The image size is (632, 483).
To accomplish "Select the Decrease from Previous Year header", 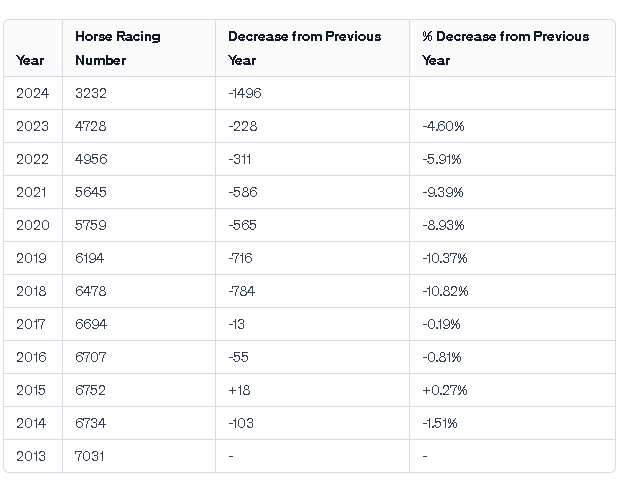I will coord(304,48).
